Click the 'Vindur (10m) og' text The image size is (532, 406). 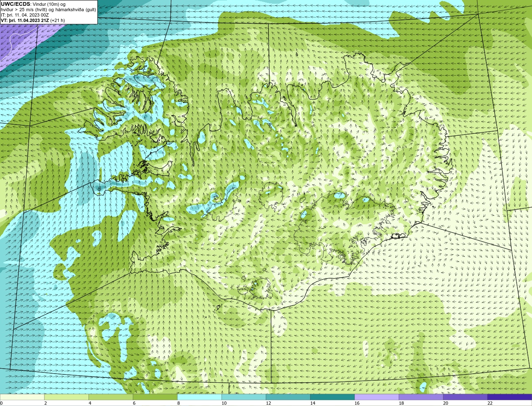[49, 4]
